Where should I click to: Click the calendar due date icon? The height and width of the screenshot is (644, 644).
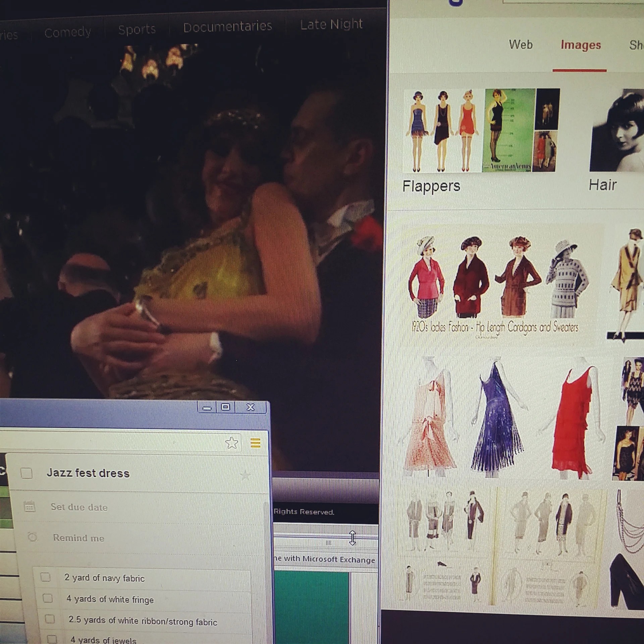(x=30, y=506)
